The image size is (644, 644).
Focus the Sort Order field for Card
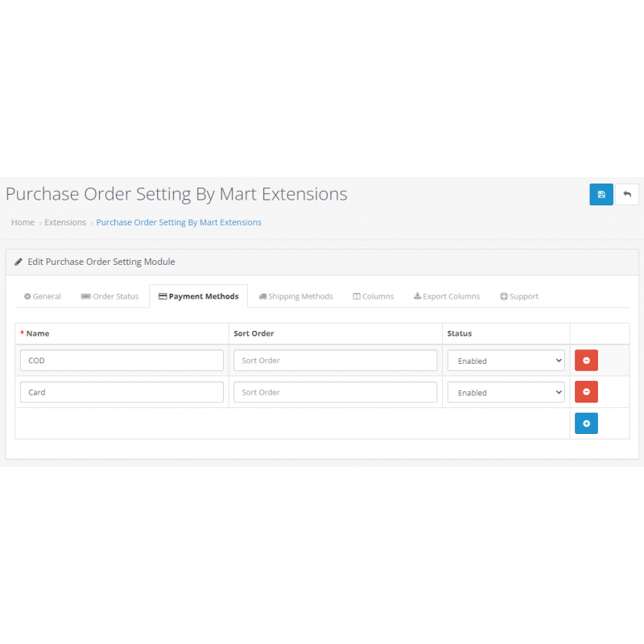335,392
